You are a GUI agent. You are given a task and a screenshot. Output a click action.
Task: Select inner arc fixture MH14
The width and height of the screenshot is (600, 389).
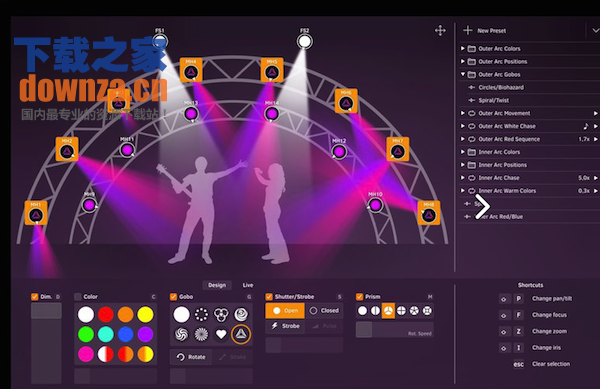coord(272,113)
